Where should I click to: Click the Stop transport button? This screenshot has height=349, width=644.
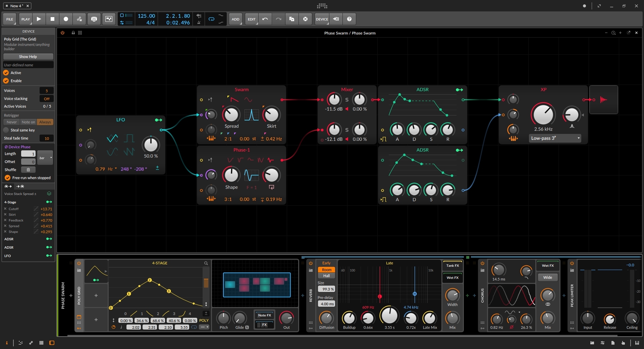tap(52, 19)
